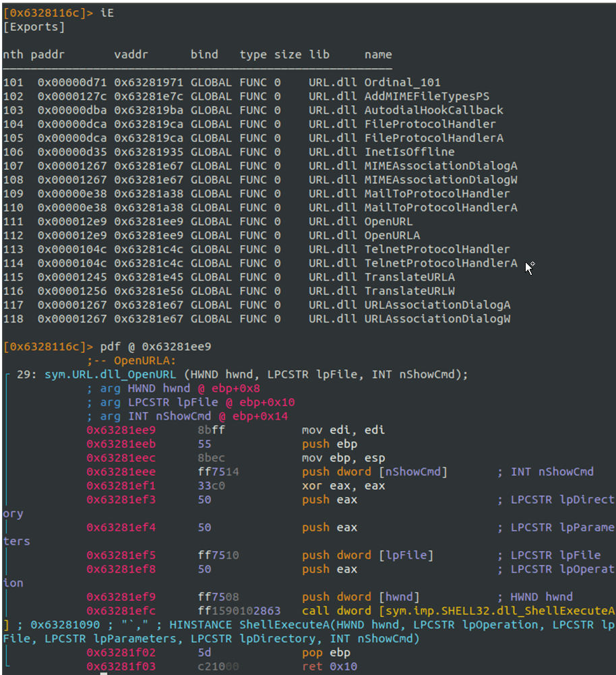
Task: Click the 'ret 0x10' instruction
Action: click(330, 666)
